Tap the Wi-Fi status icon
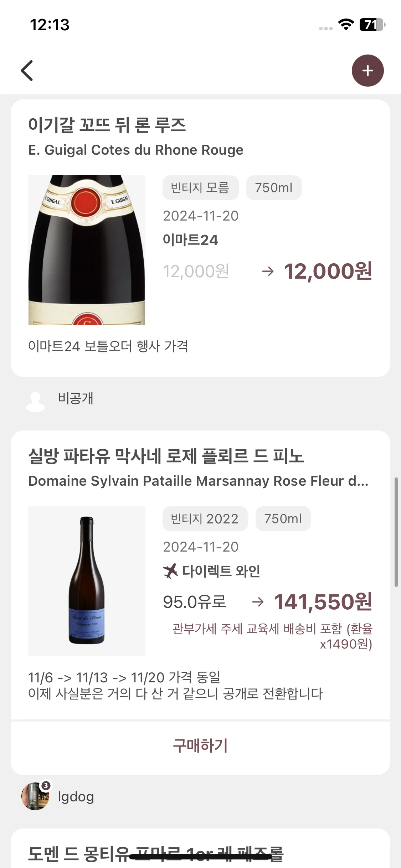Image resolution: width=401 pixels, height=868 pixels. click(346, 25)
